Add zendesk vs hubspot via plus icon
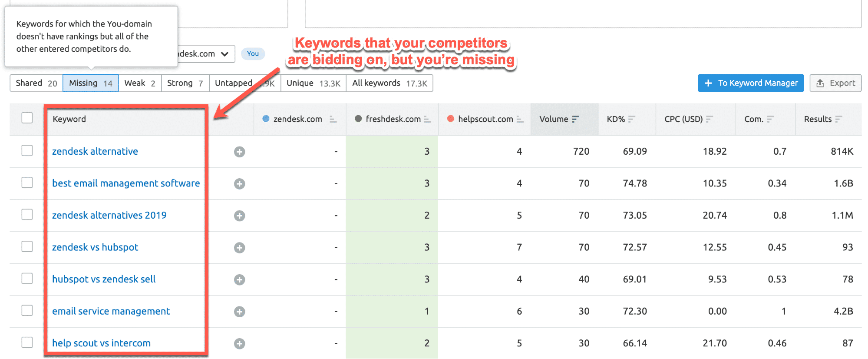The image size is (868, 359). click(239, 248)
